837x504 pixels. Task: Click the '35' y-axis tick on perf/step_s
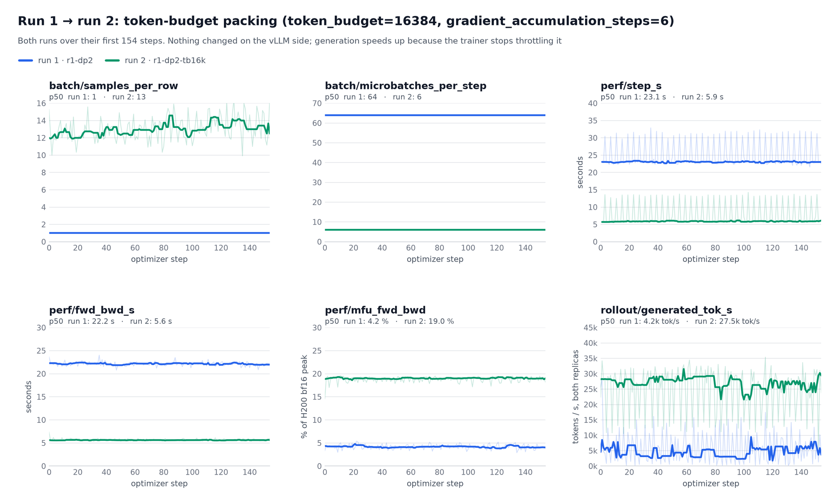(593, 120)
